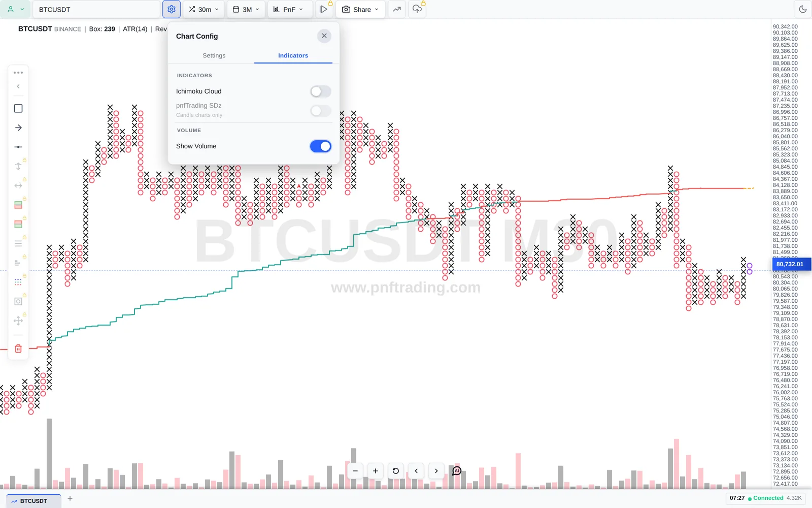The width and height of the screenshot is (812, 508).
Task: Select the Indicators tab
Action: 293,55
